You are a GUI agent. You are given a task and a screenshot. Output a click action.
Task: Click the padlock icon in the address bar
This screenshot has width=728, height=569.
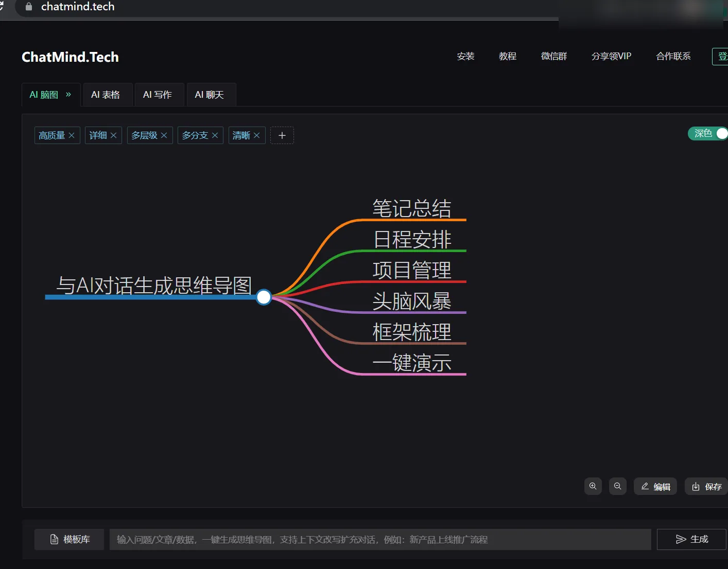click(28, 7)
